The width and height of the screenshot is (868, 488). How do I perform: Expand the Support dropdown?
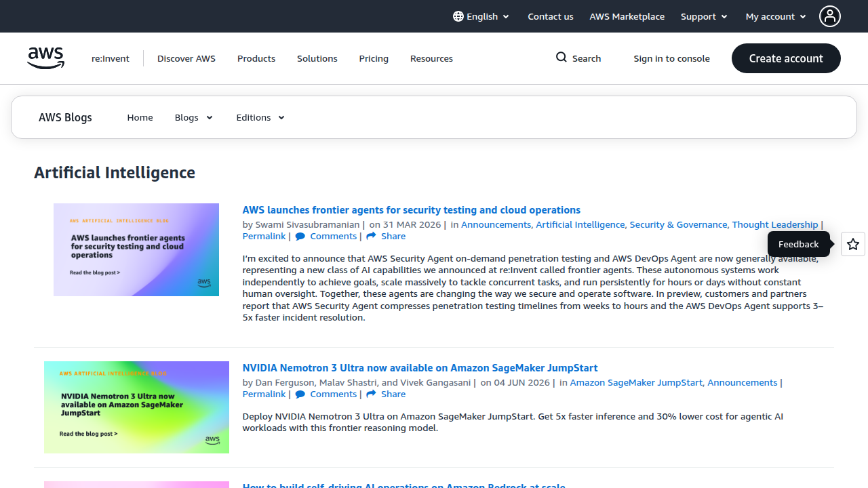pyautogui.click(x=704, y=16)
